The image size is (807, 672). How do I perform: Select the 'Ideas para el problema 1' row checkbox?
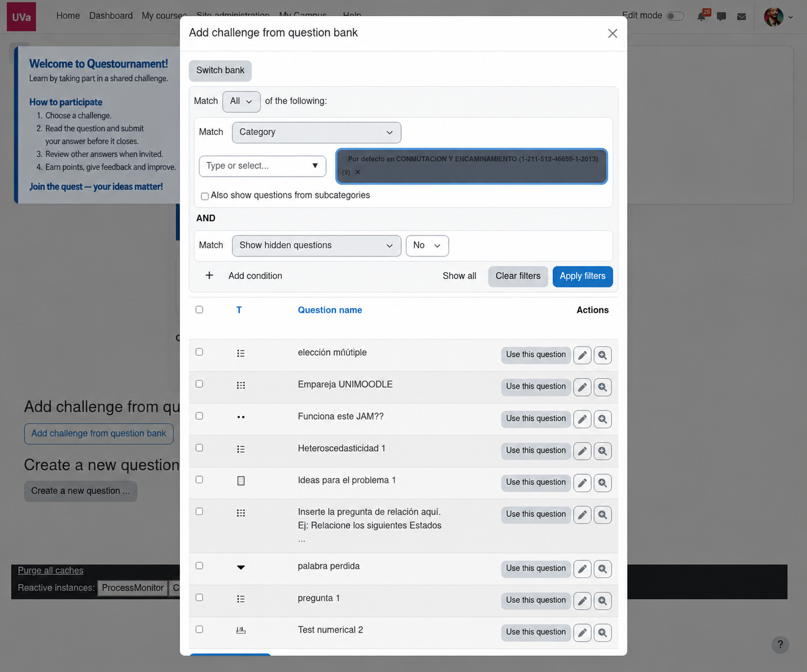[x=199, y=479]
